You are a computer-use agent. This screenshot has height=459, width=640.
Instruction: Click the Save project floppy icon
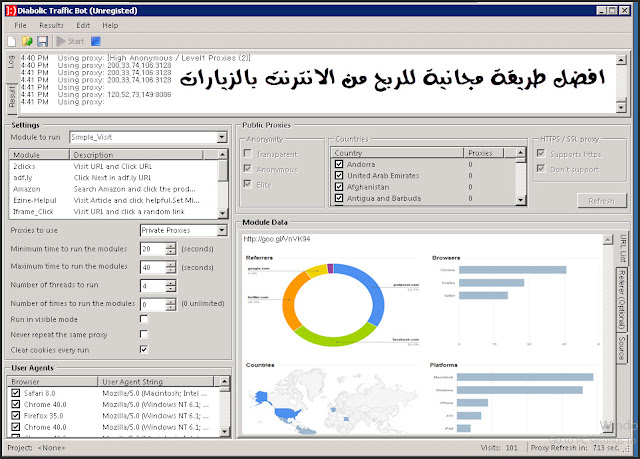point(42,41)
